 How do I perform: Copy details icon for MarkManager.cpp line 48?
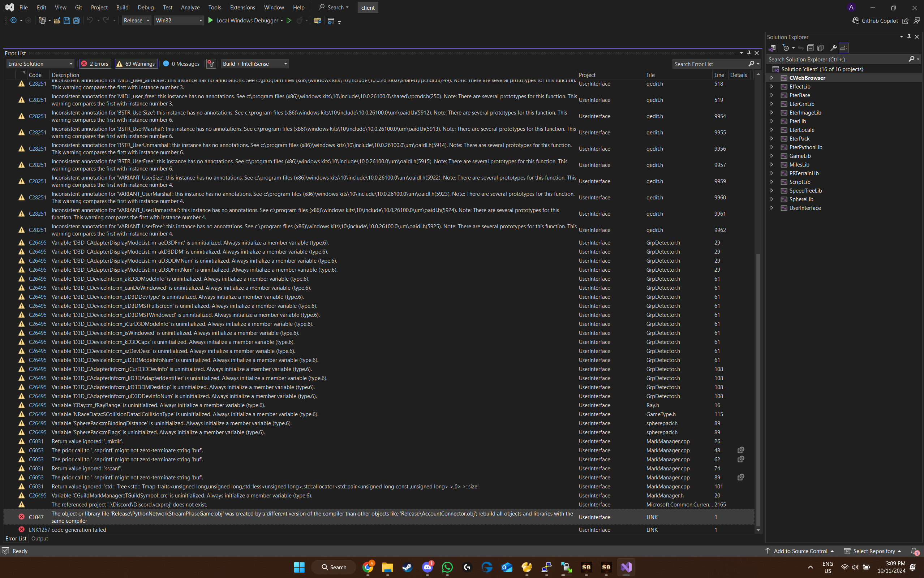740,450
